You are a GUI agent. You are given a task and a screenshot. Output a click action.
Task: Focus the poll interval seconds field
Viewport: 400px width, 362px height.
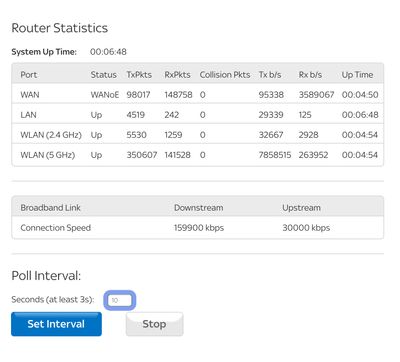[x=120, y=300]
